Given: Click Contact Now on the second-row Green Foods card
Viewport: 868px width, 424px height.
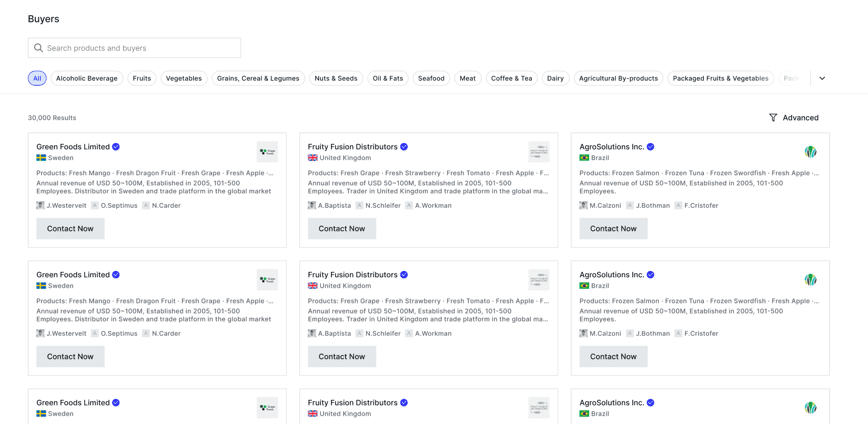Looking at the screenshot, I should 70,357.
